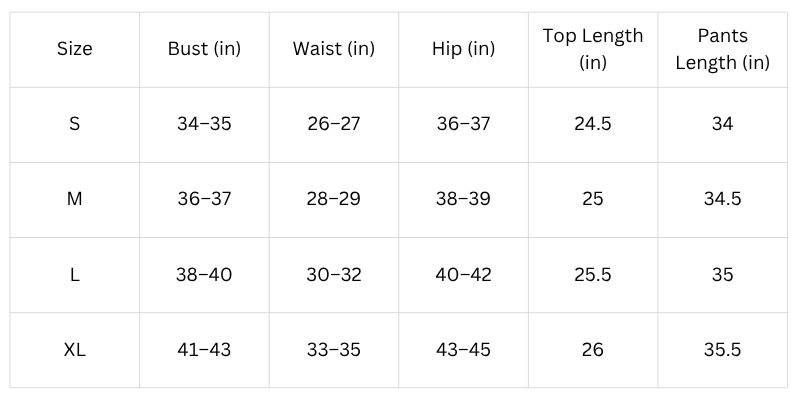The width and height of the screenshot is (800, 400).
Task: Select the Pants Length (in) header
Action: pos(722,49)
